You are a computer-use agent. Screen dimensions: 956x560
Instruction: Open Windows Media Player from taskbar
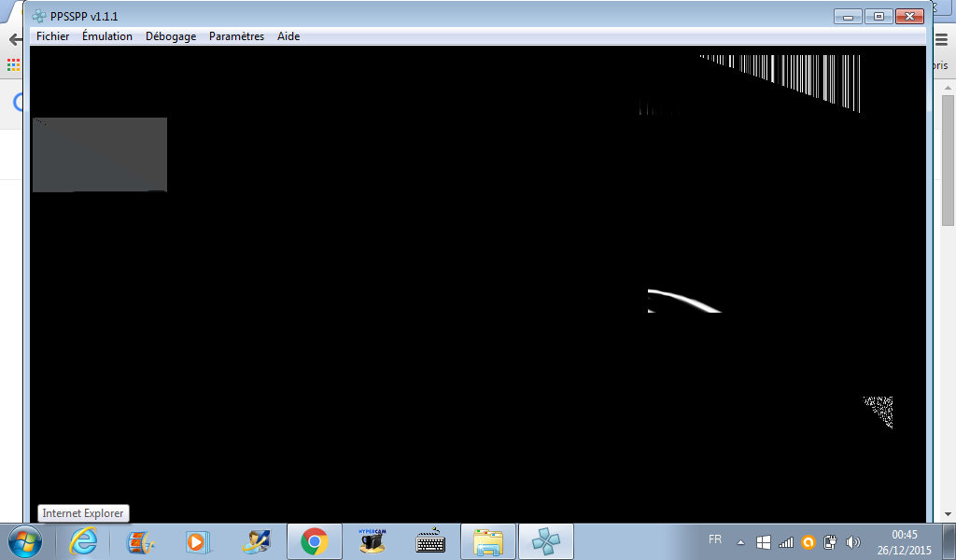pos(198,541)
